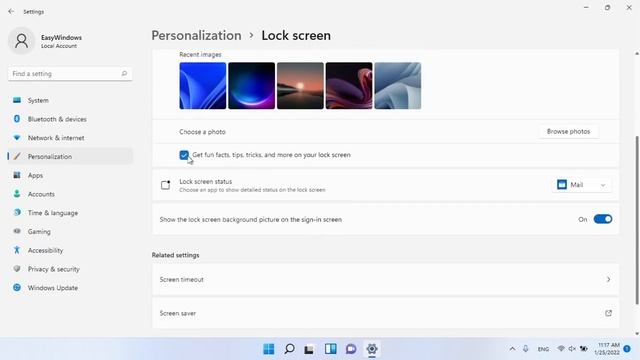The width and height of the screenshot is (640, 360).
Task: Open Task View from the taskbar
Action: tap(309, 349)
